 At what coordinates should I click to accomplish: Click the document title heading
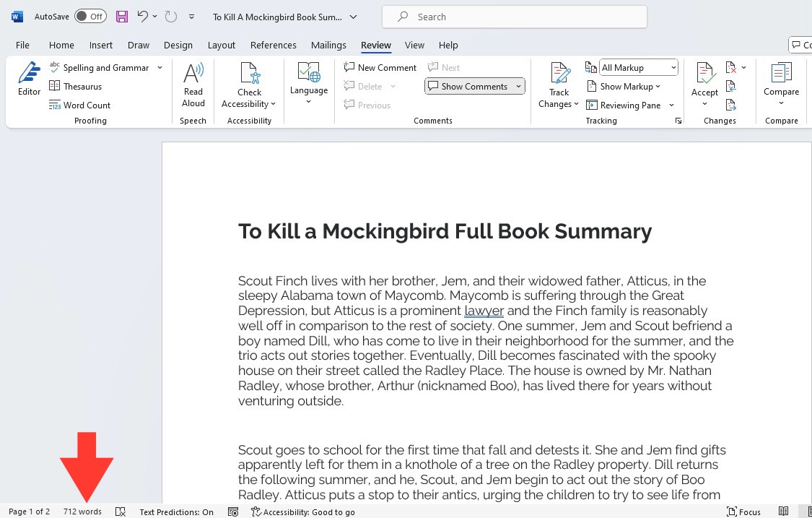(445, 231)
